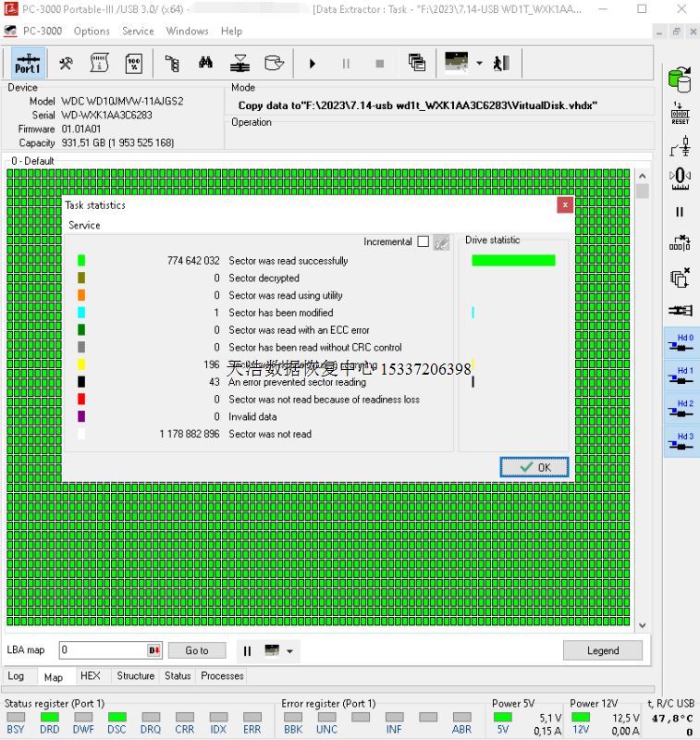Click the Port 1 toolbar button
This screenshot has height=740, width=700.
click(28, 64)
